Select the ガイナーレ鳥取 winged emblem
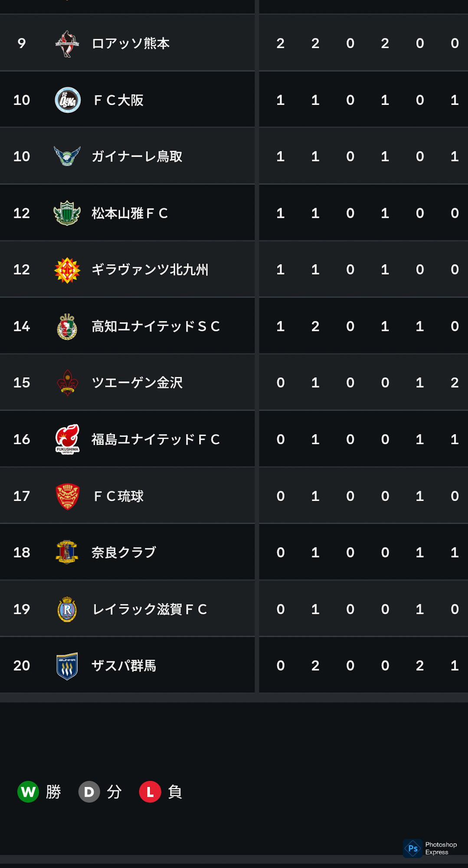Screen dimensions: 468x868 pyautogui.click(x=67, y=157)
